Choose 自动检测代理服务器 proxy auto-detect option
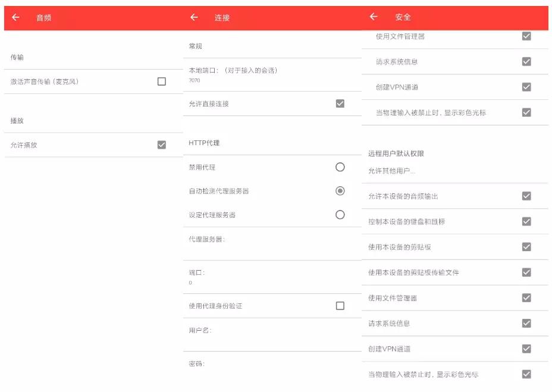 click(x=340, y=192)
